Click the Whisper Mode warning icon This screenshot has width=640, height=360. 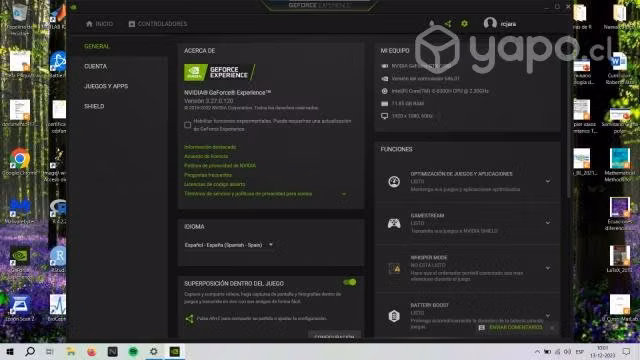tap(394, 269)
